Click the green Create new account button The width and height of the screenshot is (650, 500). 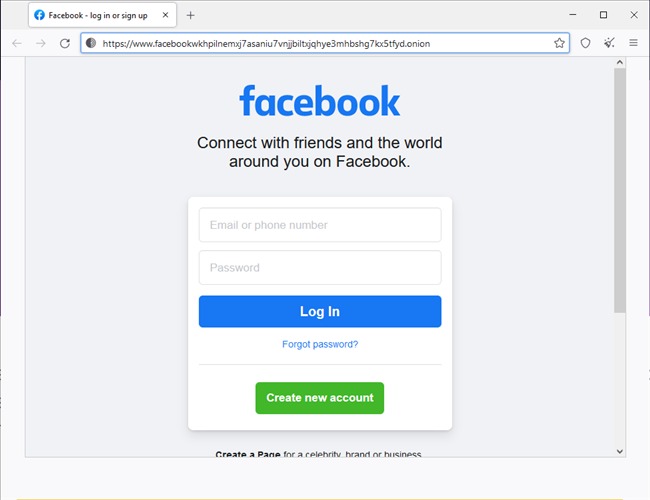tap(320, 398)
